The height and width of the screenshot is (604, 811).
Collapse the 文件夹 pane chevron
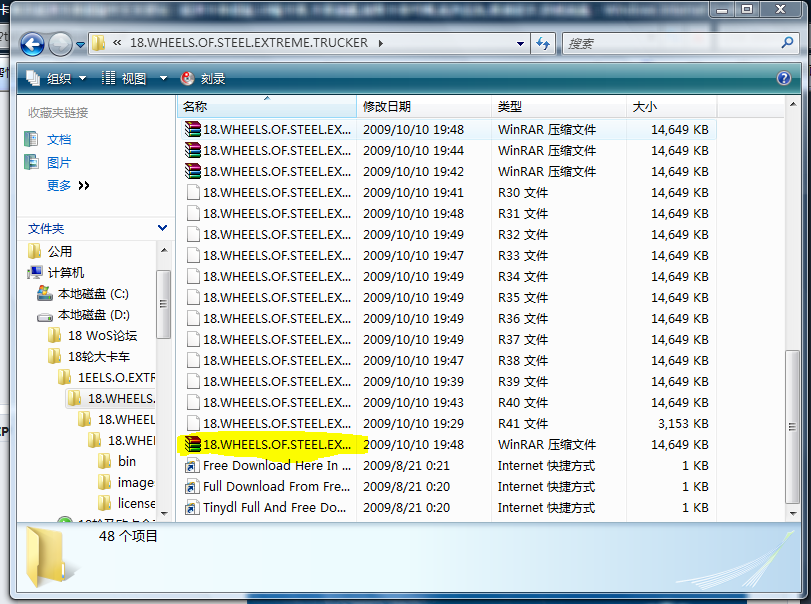click(x=162, y=228)
